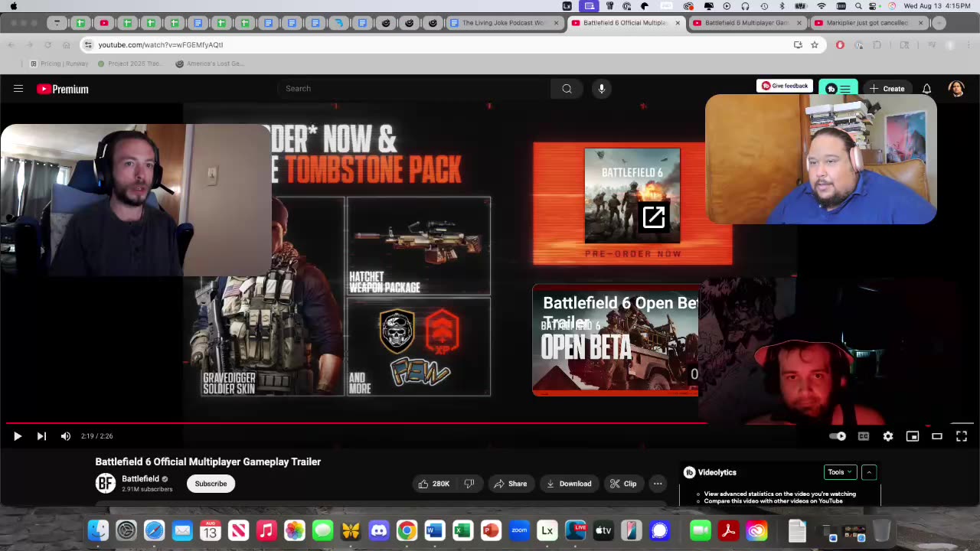
Task: Open the YouTube guide hamburger menu
Action: click(18, 89)
